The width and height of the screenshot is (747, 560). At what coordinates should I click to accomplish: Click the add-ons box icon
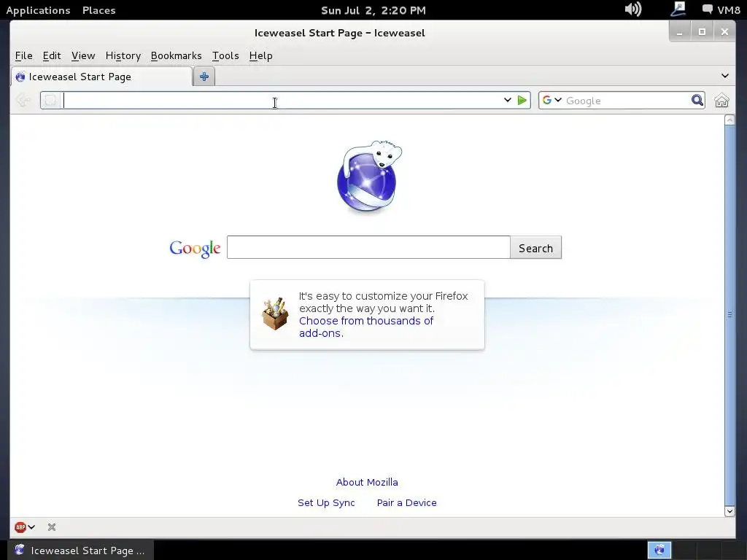[x=275, y=314]
